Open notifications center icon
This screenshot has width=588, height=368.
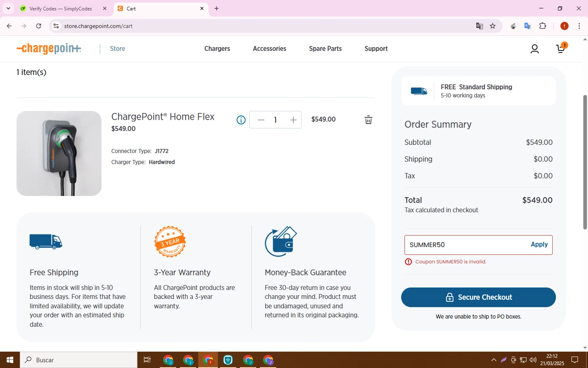[575, 360]
